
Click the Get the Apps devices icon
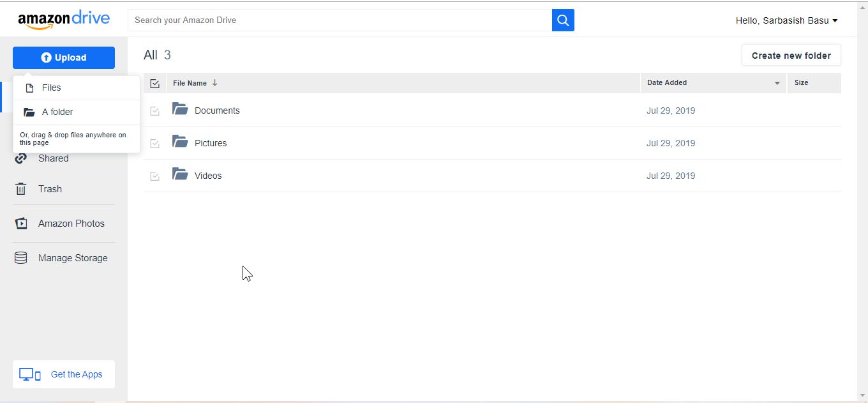pyautogui.click(x=30, y=374)
